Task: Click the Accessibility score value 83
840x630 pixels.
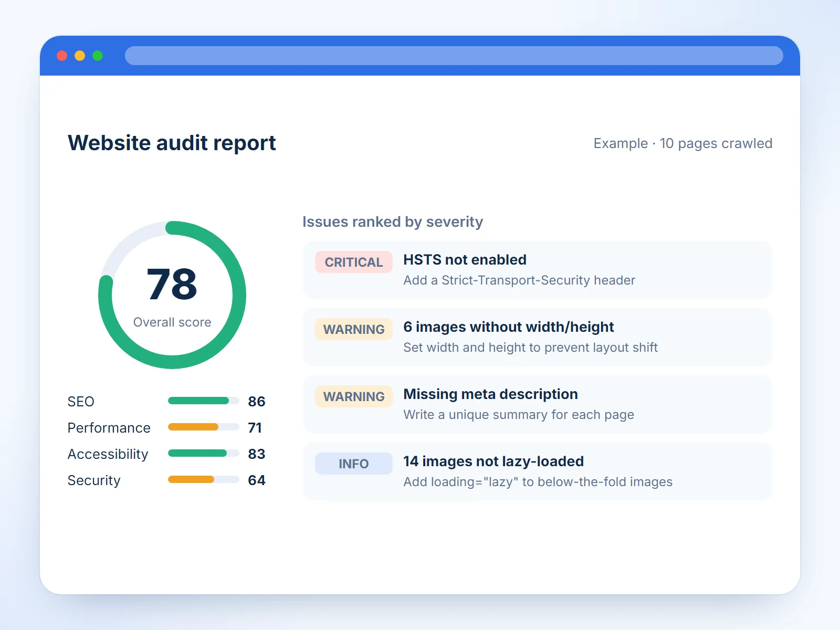Action: click(256, 454)
